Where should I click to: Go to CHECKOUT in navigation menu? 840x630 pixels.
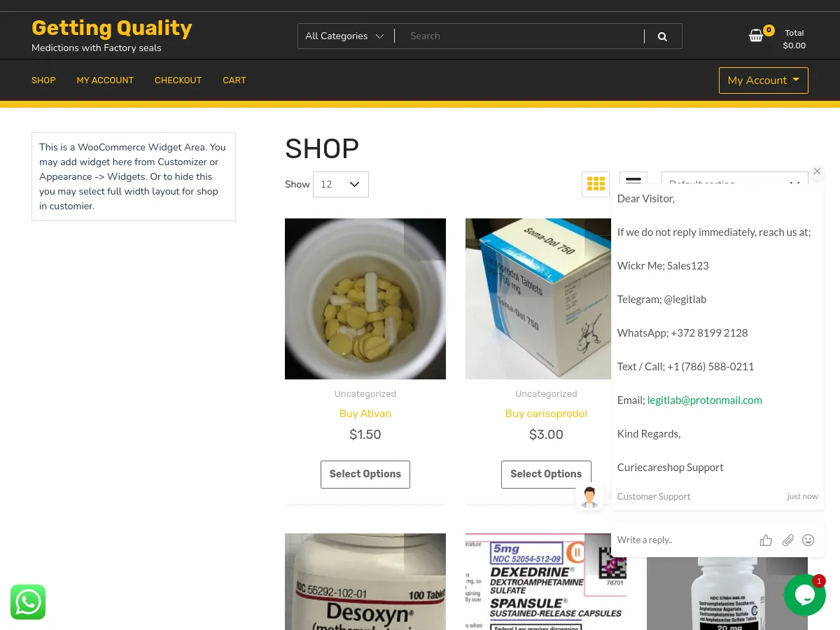(x=178, y=80)
